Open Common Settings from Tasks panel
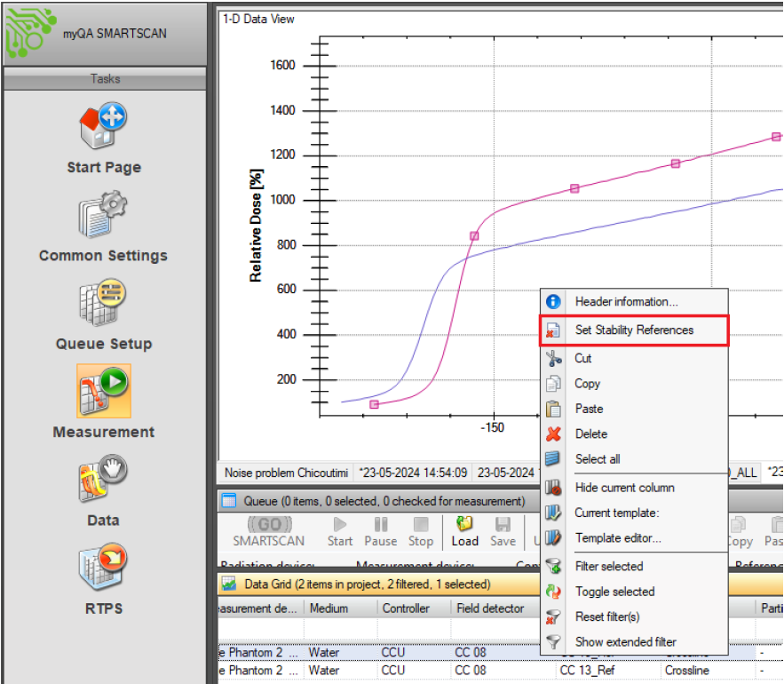The width and height of the screenshot is (784, 684). (x=103, y=227)
